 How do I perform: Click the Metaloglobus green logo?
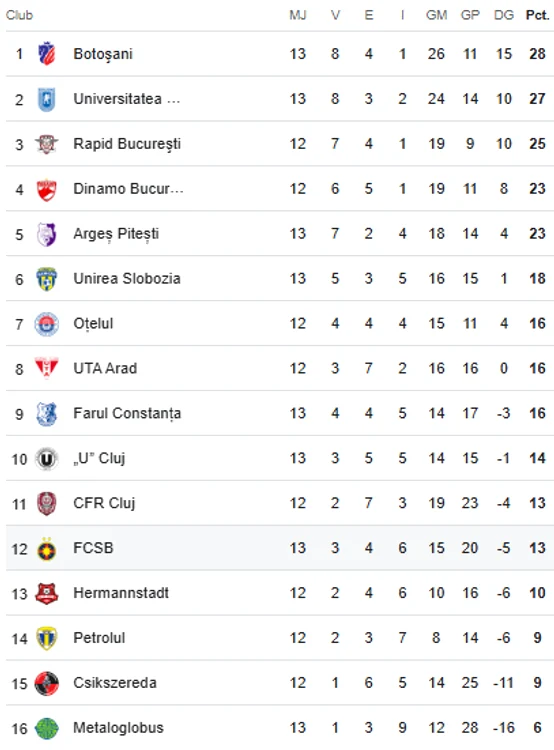click(46, 728)
